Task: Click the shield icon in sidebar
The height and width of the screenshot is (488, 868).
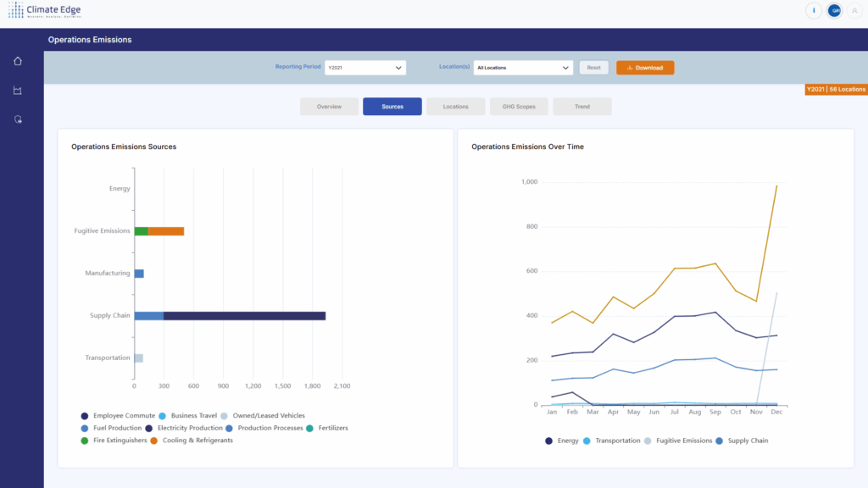Action: (x=18, y=119)
